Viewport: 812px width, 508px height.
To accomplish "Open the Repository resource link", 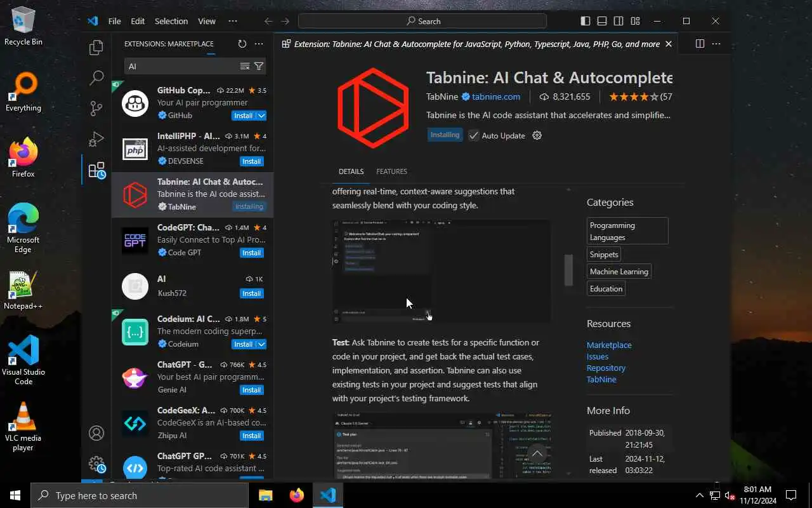I will pyautogui.click(x=606, y=368).
